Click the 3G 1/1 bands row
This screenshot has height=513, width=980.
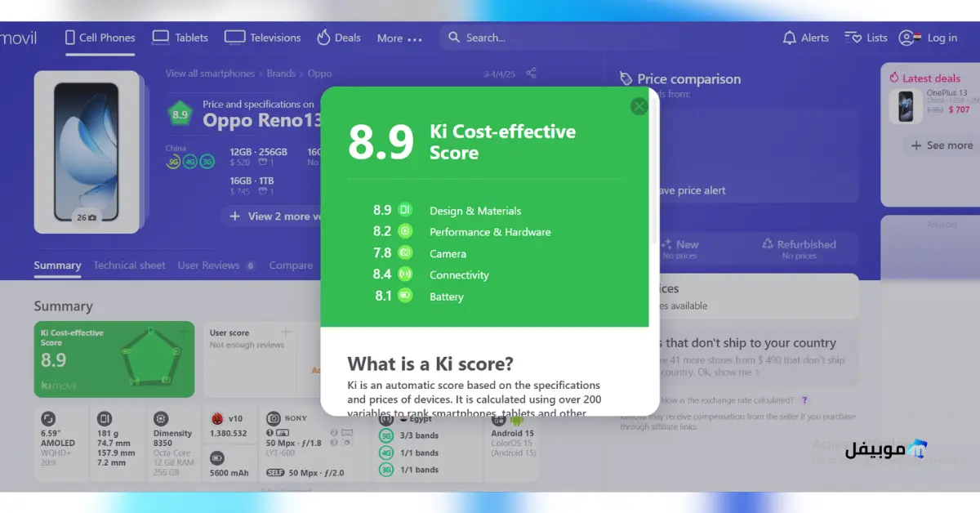coord(409,470)
